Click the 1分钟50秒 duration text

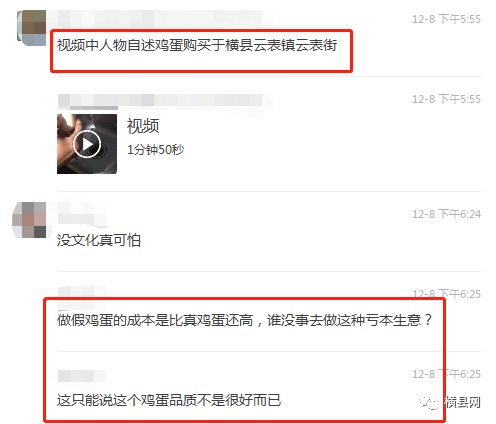pyautogui.click(x=155, y=150)
